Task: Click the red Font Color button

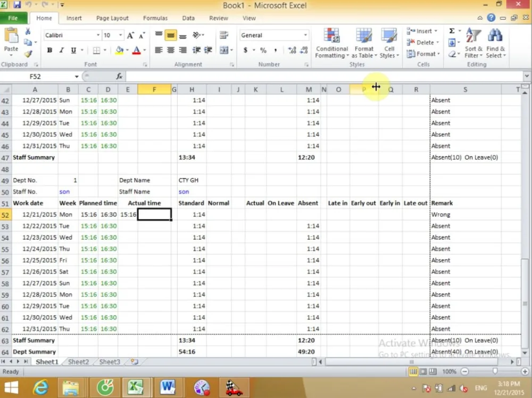Action: pos(136,50)
